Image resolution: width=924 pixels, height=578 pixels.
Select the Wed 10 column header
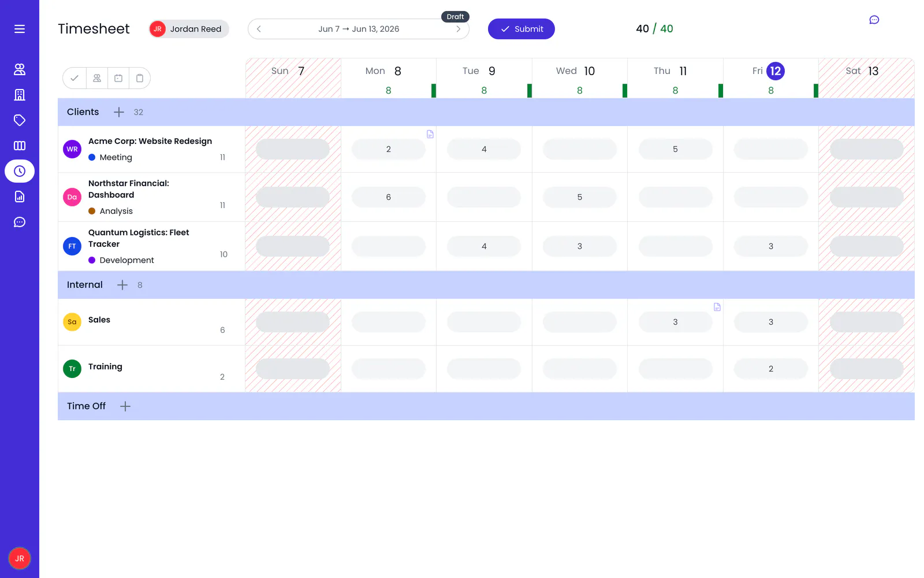click(x=579, y=78)
